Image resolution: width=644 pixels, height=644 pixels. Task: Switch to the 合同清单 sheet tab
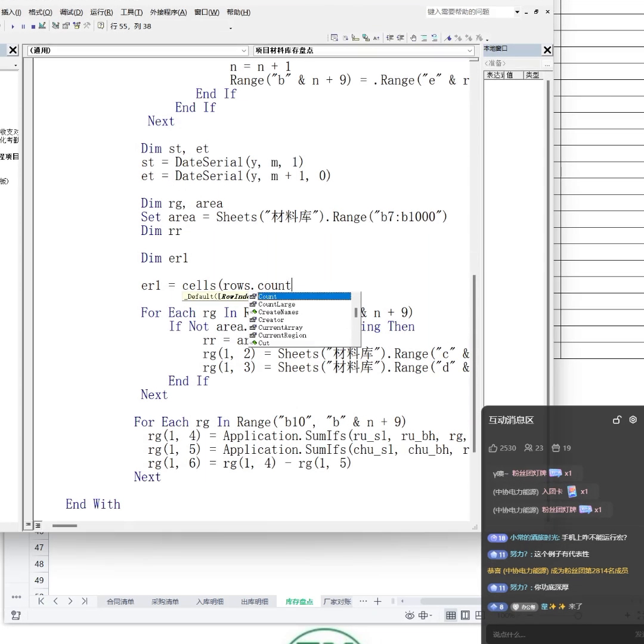pyautogui.click(x=120, y=602)
